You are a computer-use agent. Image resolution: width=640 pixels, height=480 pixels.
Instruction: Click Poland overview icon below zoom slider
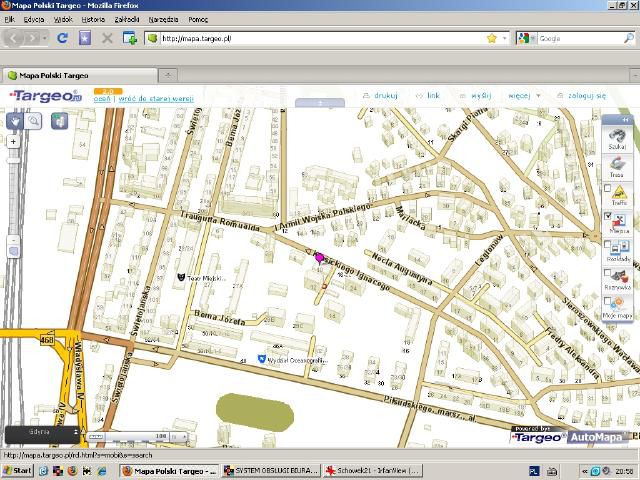coord(13,251)
